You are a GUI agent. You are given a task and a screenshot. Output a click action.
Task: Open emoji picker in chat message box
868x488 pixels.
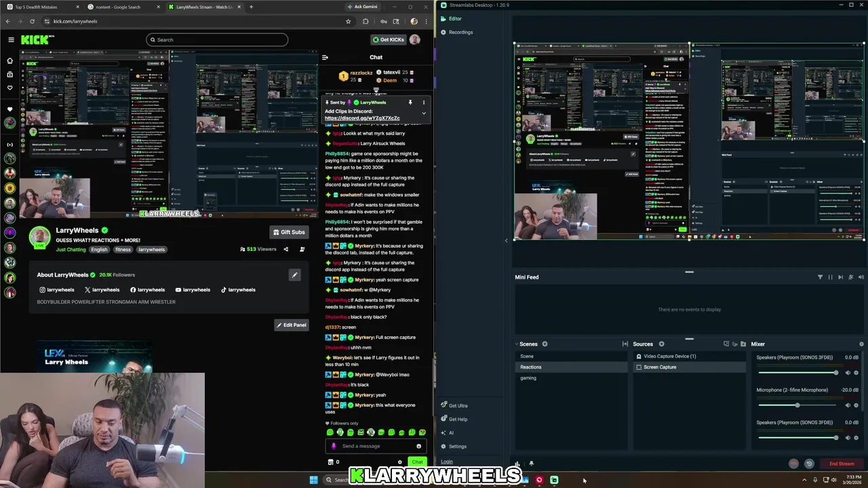[x=418, y=446]
